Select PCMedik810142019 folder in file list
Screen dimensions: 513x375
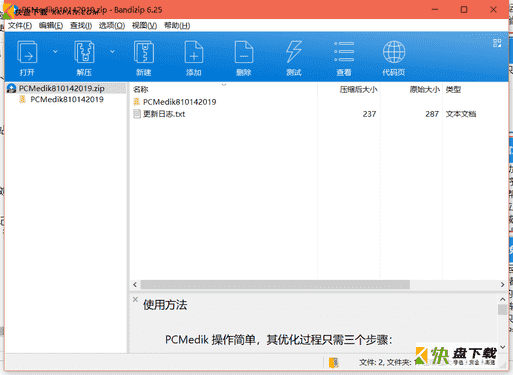point(180,102)
